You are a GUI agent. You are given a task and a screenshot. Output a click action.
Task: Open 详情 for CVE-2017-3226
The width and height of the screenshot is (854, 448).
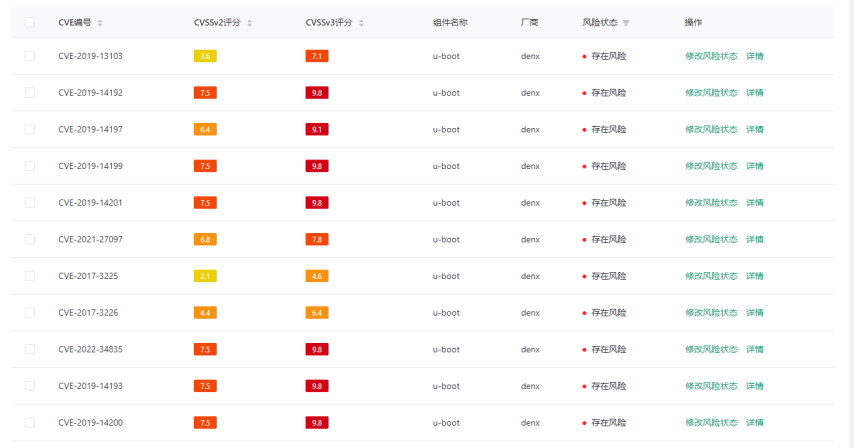pos(755,313)
